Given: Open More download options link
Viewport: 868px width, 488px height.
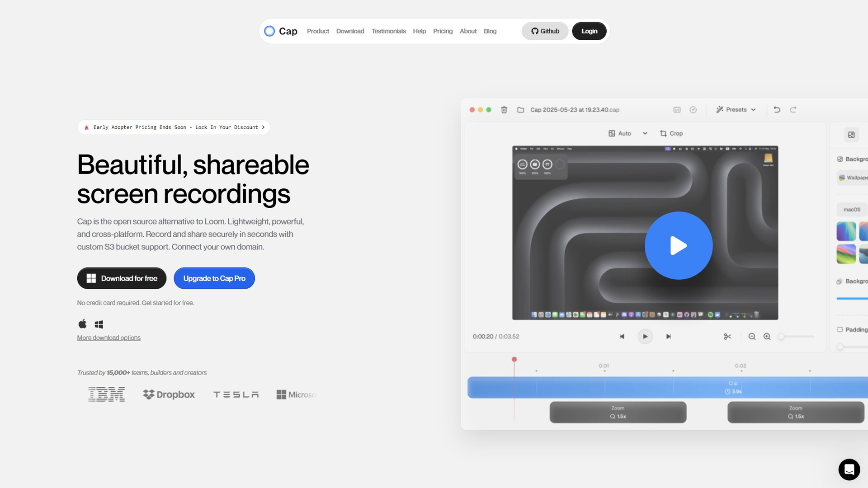Looking at the screenshot, I should click(x=108, y=338).
